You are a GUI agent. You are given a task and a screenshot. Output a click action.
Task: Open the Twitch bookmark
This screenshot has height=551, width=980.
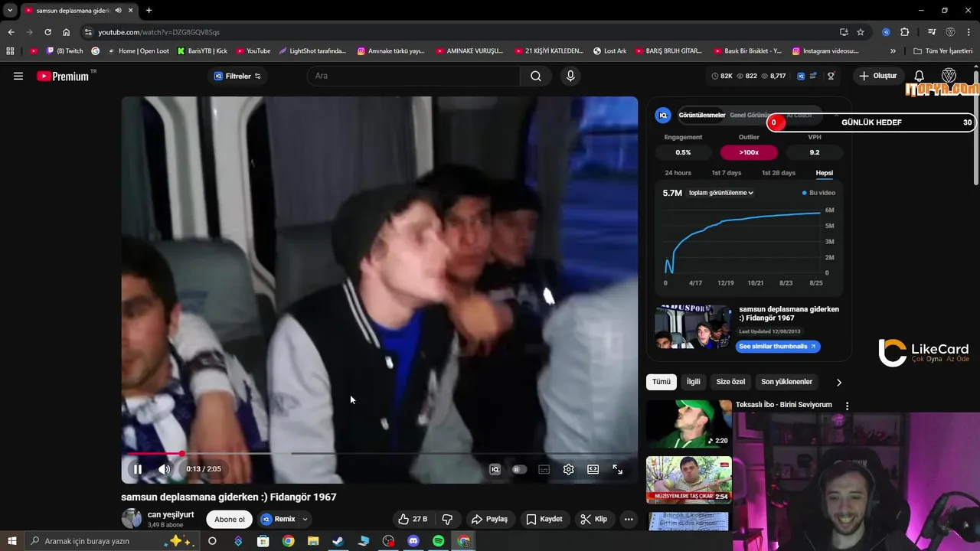pos(64,51)
